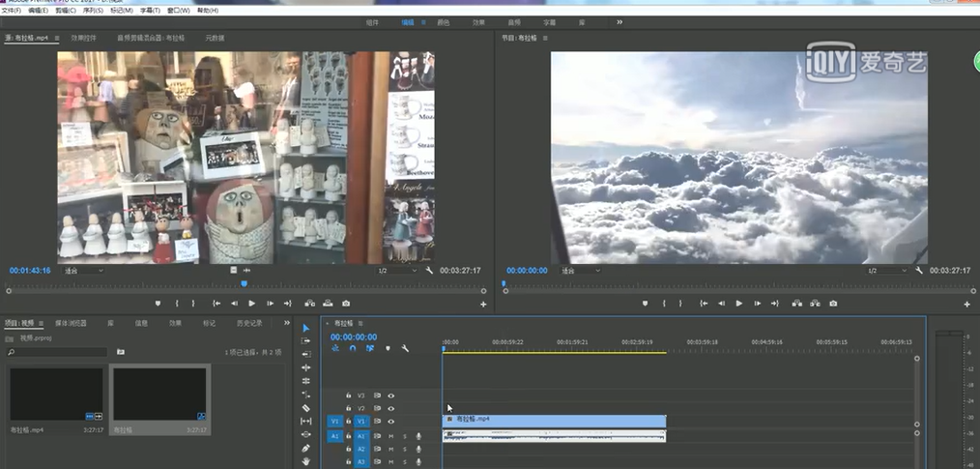Viewport: 980px width, 469px height.
Task: Toggle sync lock on track V2
Action: [x=378, y=408]
